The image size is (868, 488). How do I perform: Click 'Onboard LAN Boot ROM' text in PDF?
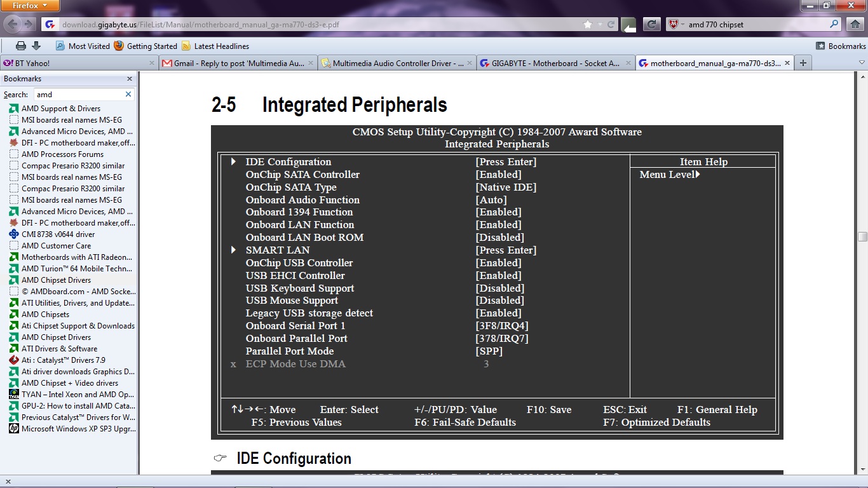(x=304, y=238)
